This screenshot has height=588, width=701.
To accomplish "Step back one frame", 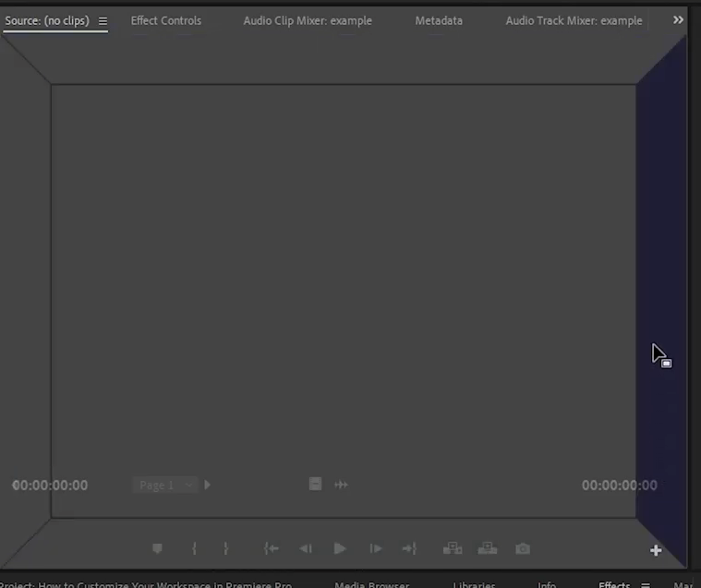I will [x=306, y=548].
